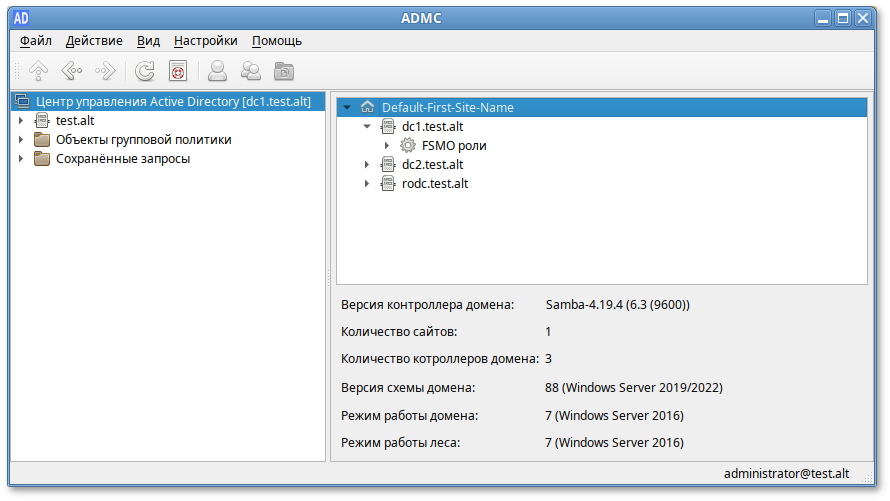Expand Сохранённые запросы node

21,158
